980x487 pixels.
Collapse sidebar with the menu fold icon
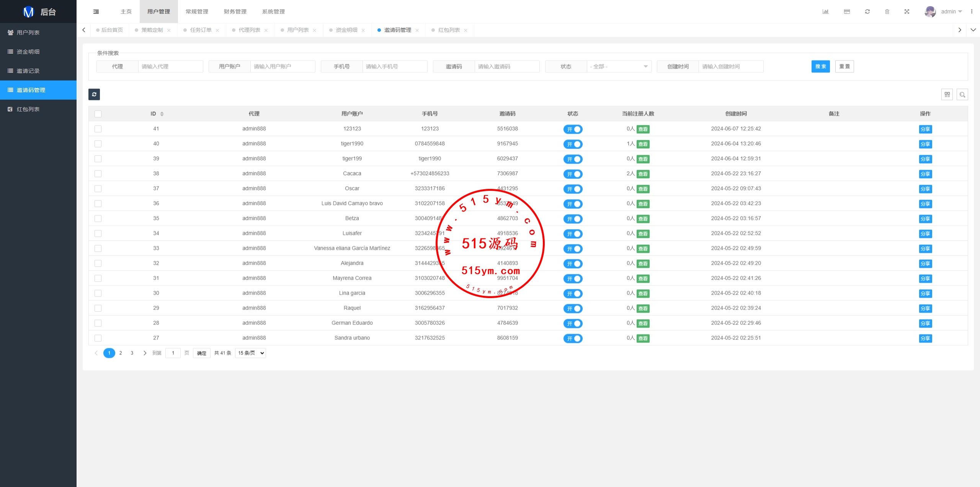(x=96, y=11)
